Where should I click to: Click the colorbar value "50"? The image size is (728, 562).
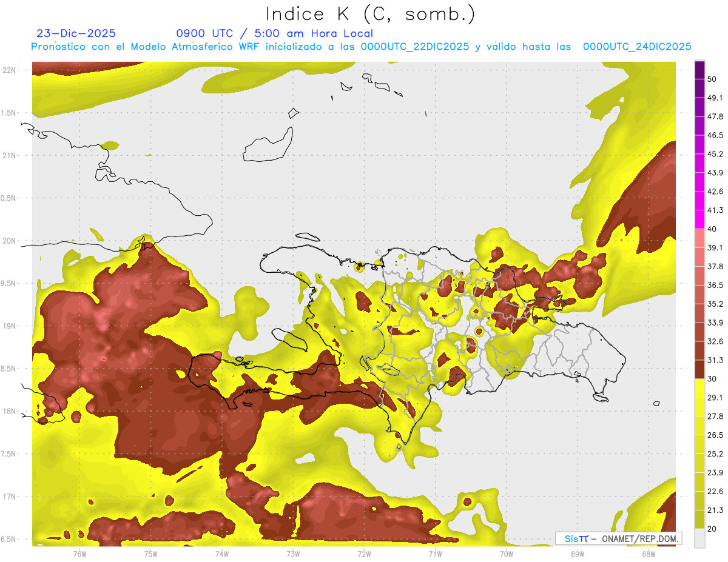(x=713, y=79)
